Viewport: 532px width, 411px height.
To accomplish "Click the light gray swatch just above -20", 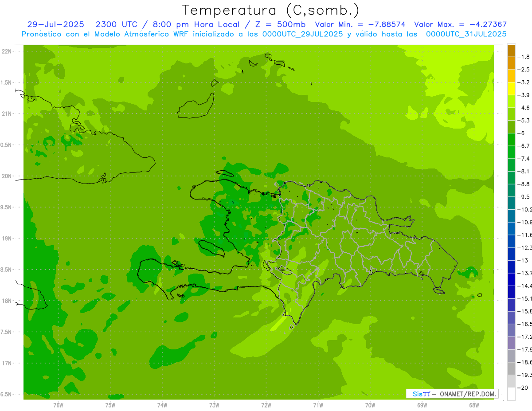I will [511, 381].
